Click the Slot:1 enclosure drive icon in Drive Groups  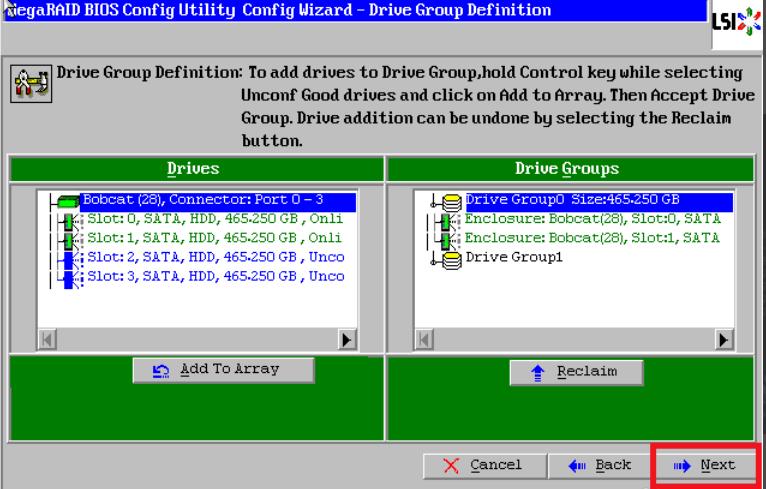click(x=447, y=240)
